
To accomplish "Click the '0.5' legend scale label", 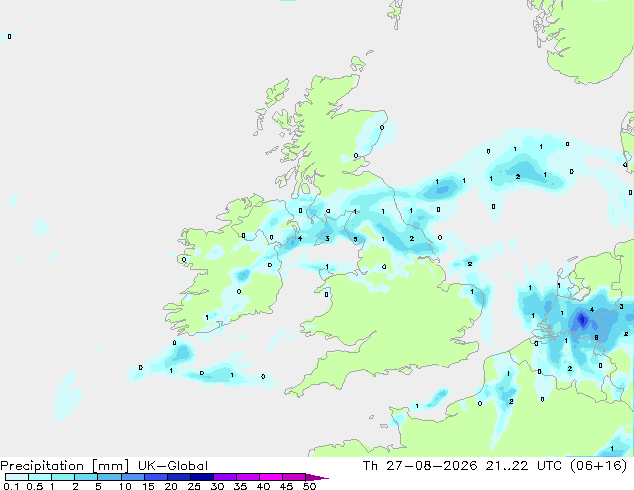I will click(x=35, y=486).
